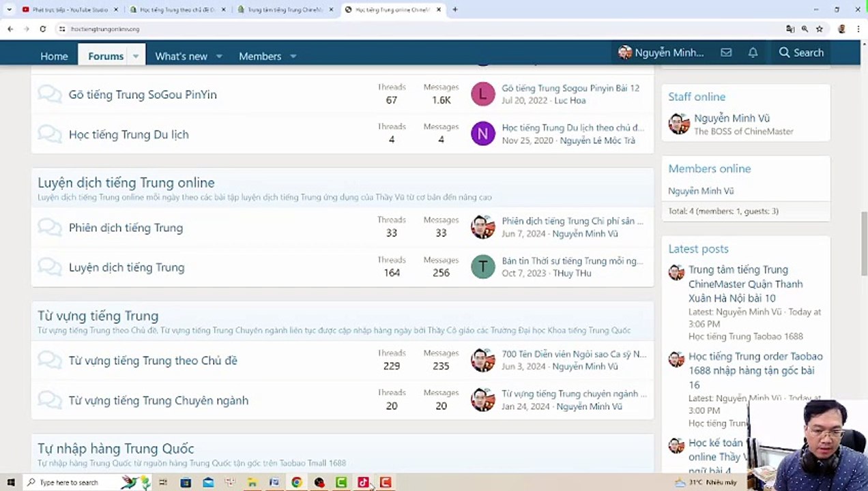Click forum icon beside Từ vựng theo Chủ đề
Viewport: 868px width, 491px height.
[49, 360]
